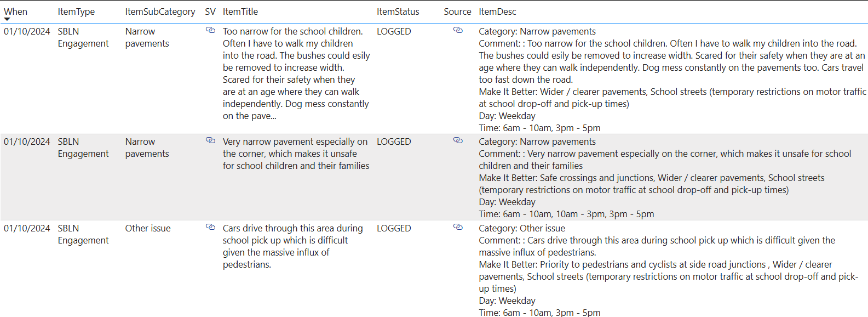Screen dimensions: 868x317
Task: Open Source link icon for 'Cars drive through' row
Action: [458, 228]
